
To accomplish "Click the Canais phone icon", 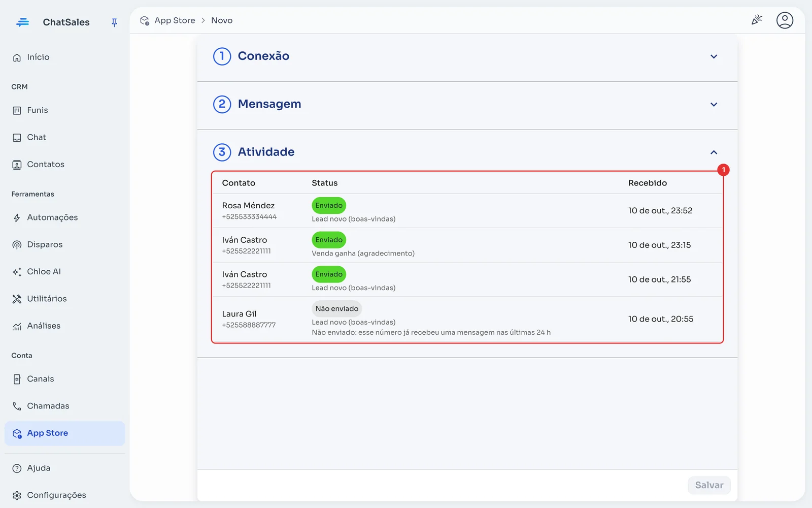I will (x=17, y=379).
